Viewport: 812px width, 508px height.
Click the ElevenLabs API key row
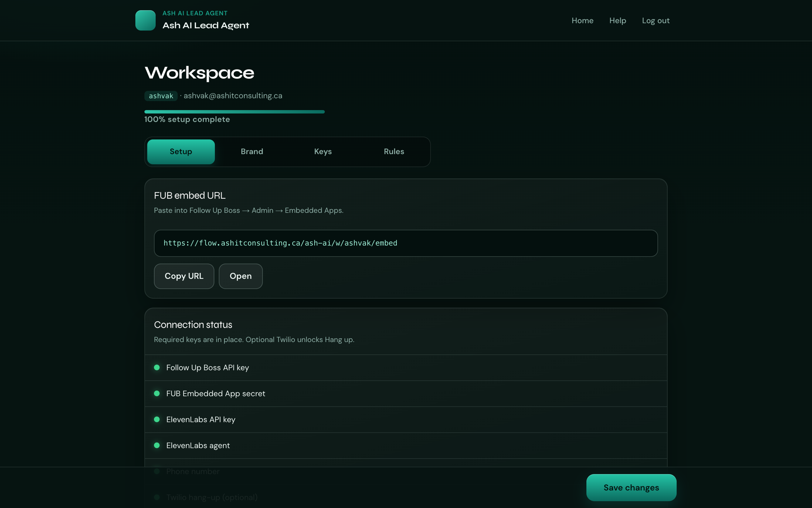(406, 419)
